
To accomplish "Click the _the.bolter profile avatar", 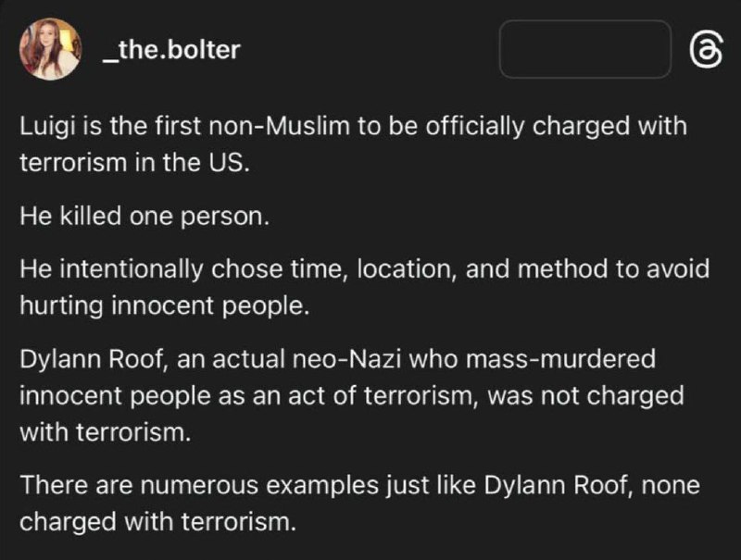I will pos(50,49).
